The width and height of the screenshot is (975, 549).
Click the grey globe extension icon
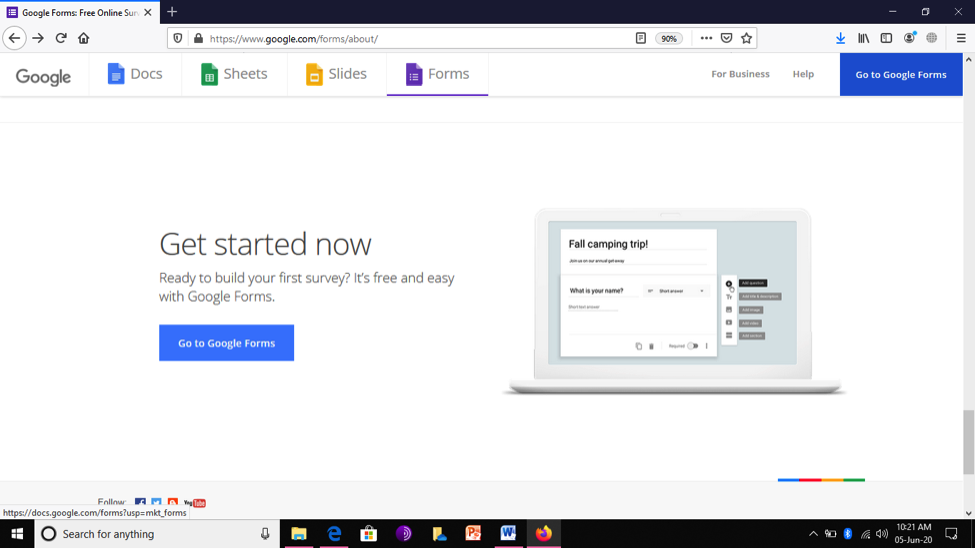[x=931, y=39]
